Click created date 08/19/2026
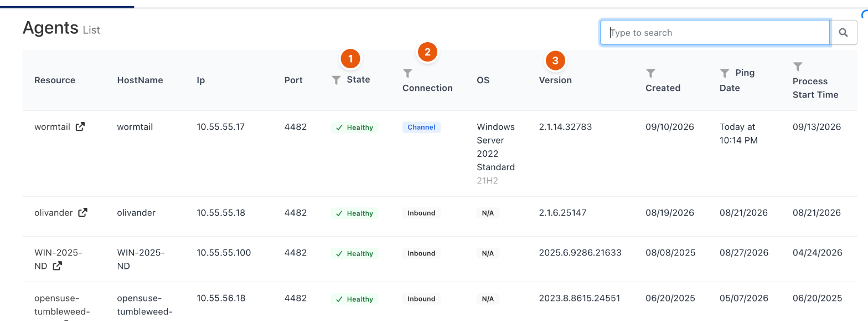 point(670,212)
